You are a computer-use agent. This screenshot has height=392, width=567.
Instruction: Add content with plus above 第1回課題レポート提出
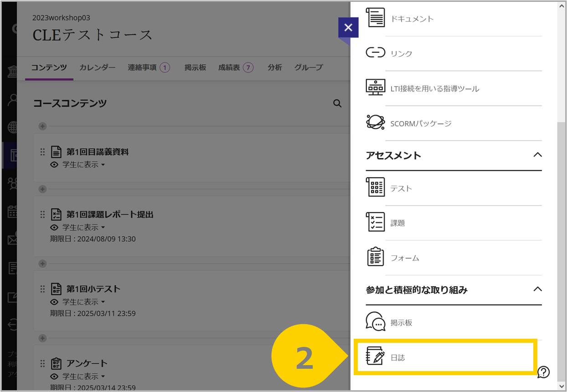[x=42, y=189]
